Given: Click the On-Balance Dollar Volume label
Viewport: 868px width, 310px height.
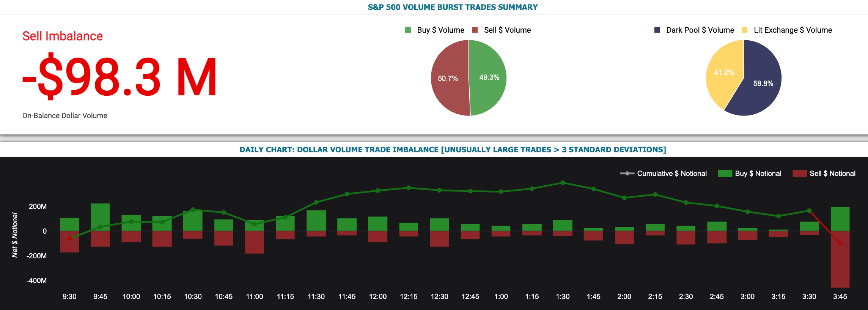Looking at the screenshot, I should 65,115.
